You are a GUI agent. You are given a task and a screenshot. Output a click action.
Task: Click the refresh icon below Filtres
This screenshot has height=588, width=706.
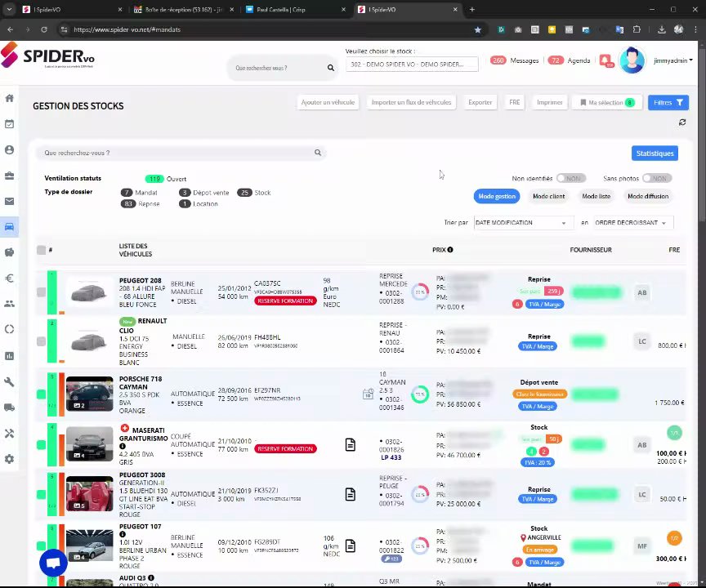(x=682, y=122)
